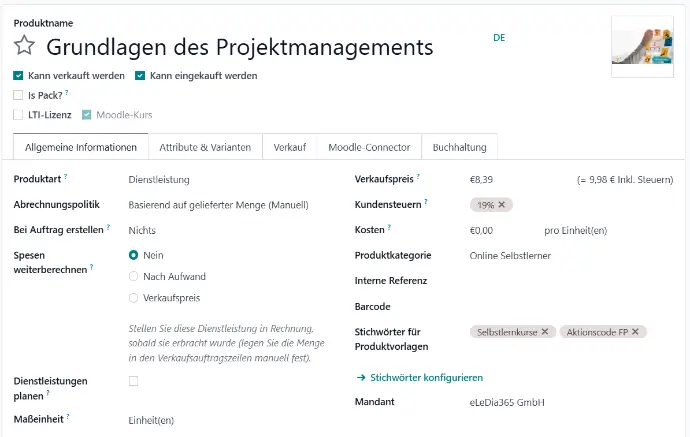The image size is (690, 437).
Task: Open the Moodle-Connector tab
Action: pos(369,147)
